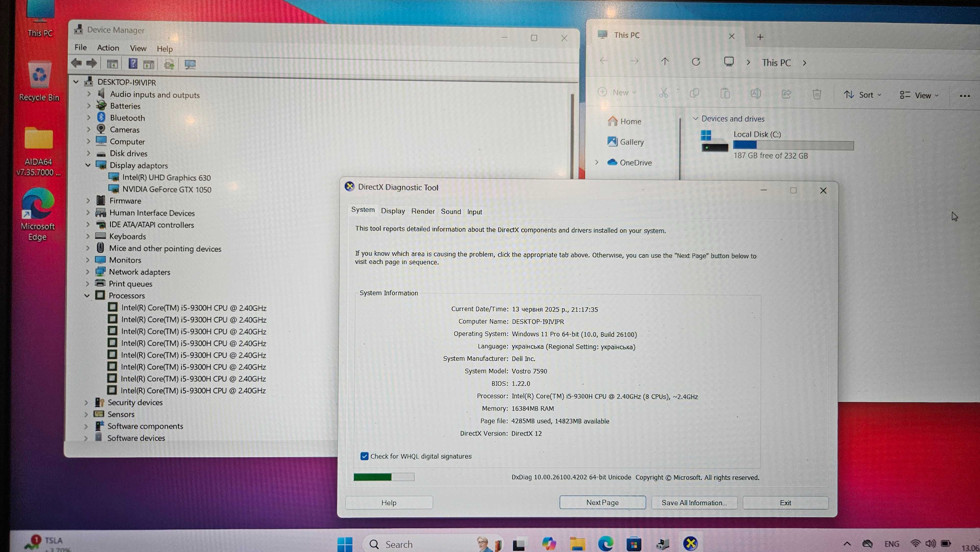Click Delete trash icon in Explorer toolbar
The width and height of the screenshot is (980, 552).
click(x=817, y=94)
